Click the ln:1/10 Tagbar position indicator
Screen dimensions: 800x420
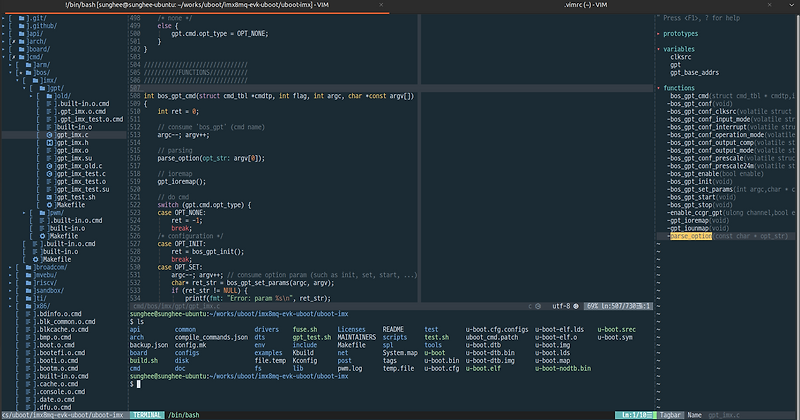(635, 415)
